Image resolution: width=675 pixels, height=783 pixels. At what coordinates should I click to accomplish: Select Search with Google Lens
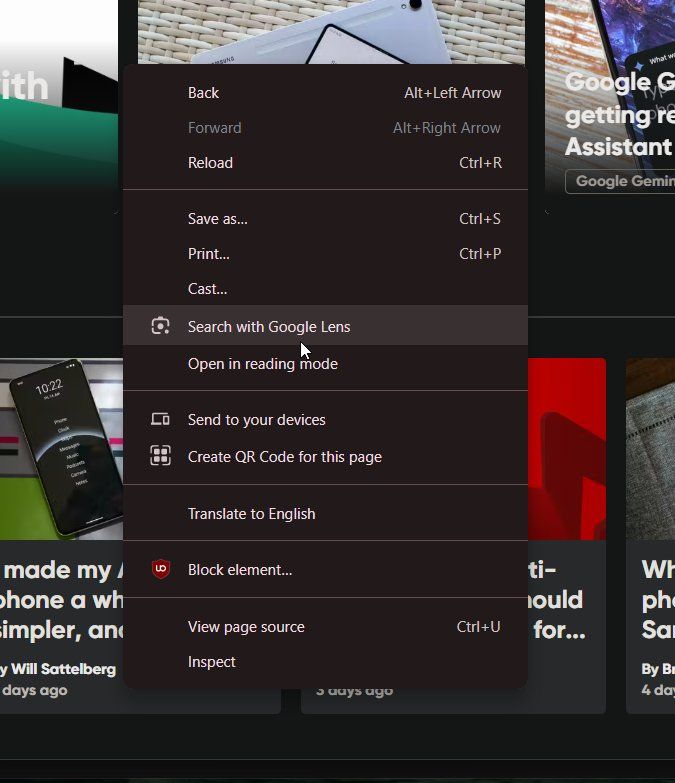click(325, 326)
